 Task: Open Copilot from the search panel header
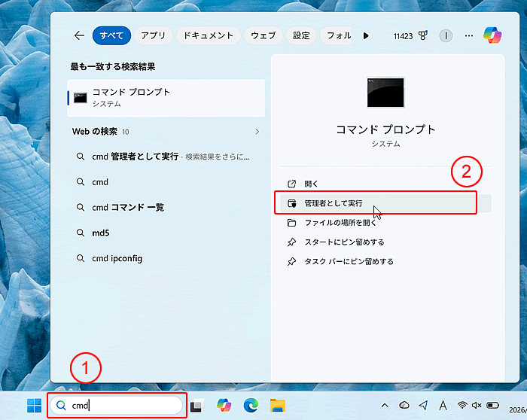pyautogui.click(x=492, y=35)
